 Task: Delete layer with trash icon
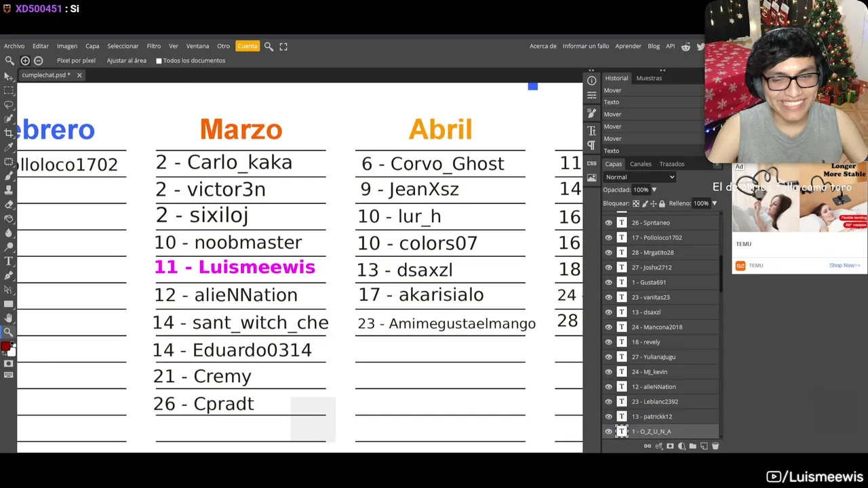click(x=715, y=446)
